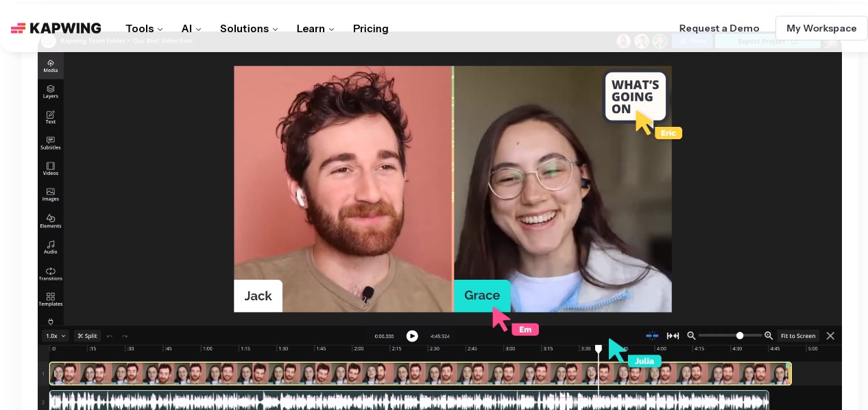Viewport: 868px width, 410px height.
Task: Open the Transitions panel icon
Action: click(x=51, y=274)
